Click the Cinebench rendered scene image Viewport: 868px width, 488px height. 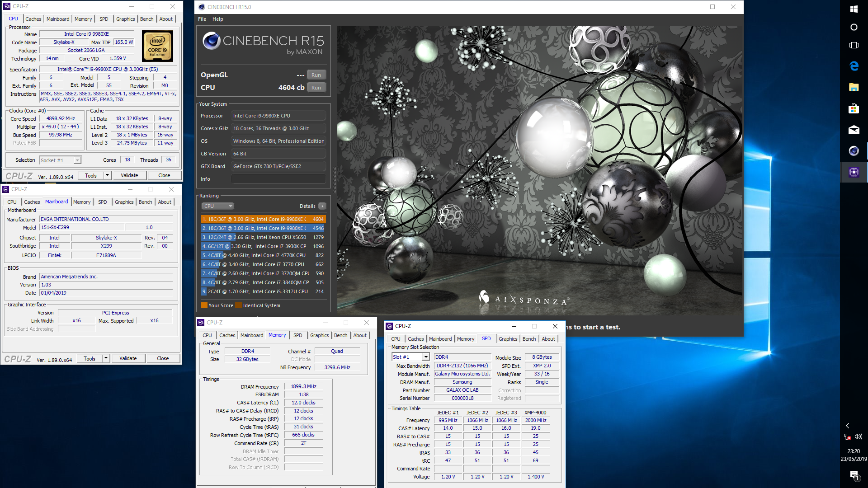539,170
